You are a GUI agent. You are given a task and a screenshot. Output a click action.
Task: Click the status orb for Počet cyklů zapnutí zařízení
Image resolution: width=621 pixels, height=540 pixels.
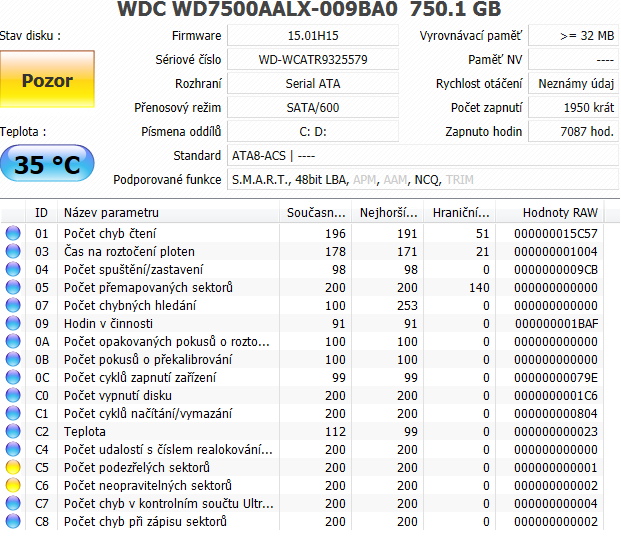pos(13,377)
